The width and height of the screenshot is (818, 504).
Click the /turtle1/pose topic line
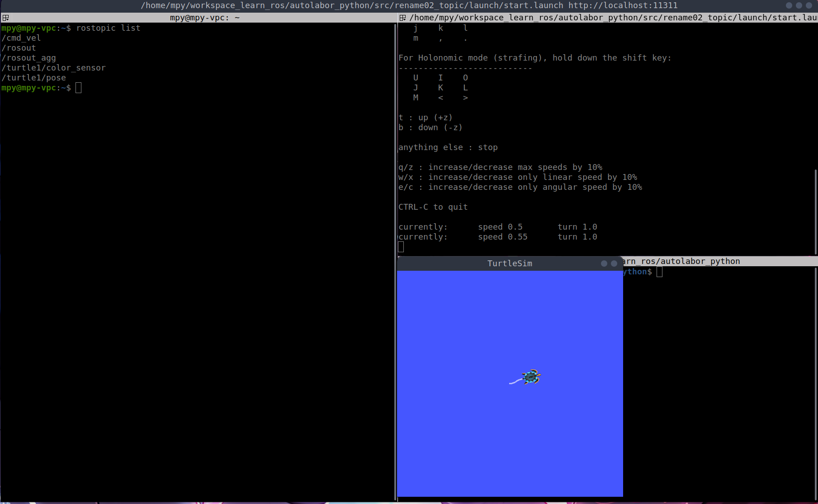point(34,78)
